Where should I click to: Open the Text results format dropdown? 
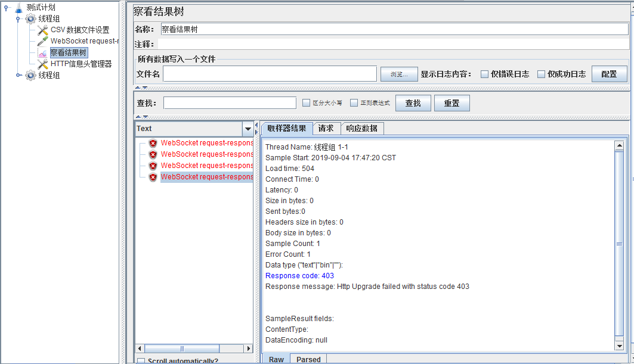point(247,128)
